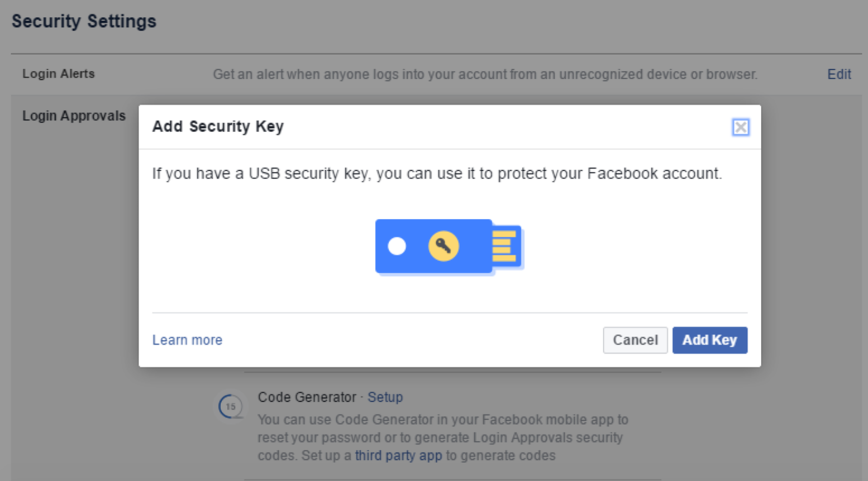Click the Add Security Key dialog title
The image size is (868, 481).
pos(218,126)
